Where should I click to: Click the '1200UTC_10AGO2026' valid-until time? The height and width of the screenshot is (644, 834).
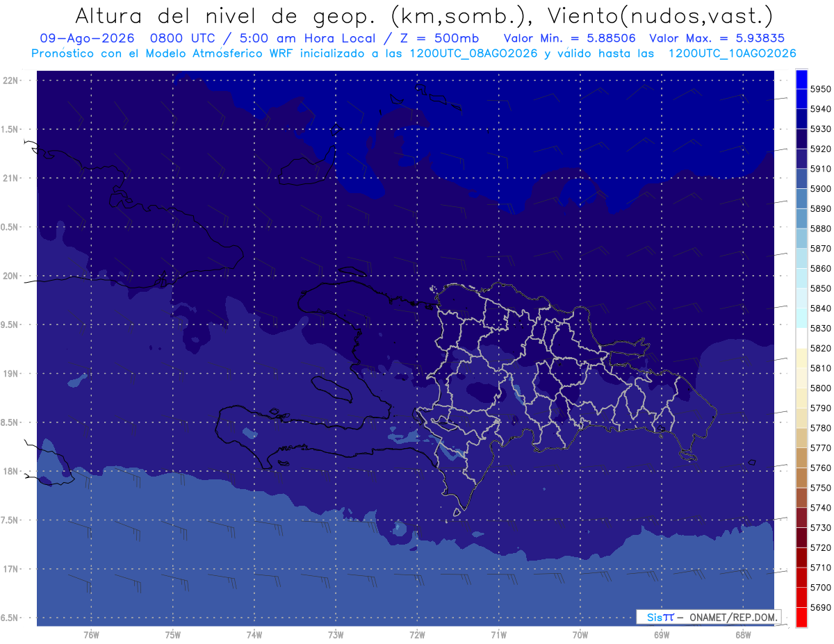pyautogui.click(x=732, y=53)
